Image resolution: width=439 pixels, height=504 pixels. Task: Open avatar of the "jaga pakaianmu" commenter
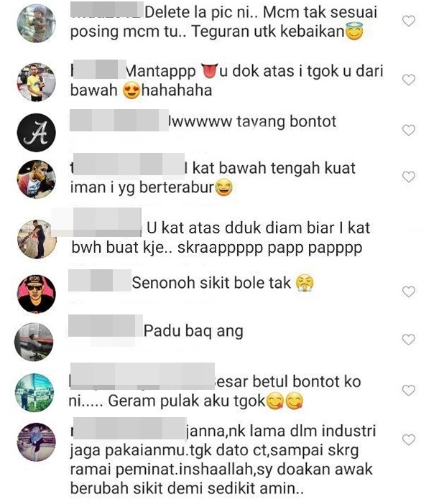tap(37, 442)
